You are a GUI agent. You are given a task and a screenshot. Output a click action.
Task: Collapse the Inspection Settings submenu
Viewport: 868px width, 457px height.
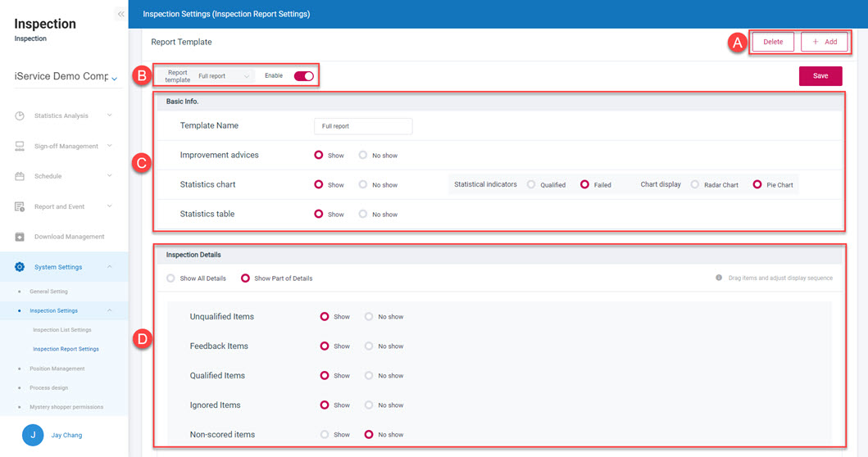tap(110, 310)
